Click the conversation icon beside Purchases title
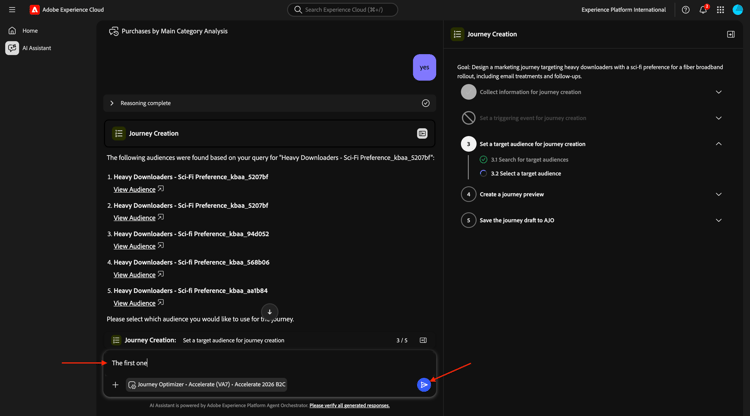Image resolution: width=750 pixels, height=416 pixels. (x=114, y=31)
